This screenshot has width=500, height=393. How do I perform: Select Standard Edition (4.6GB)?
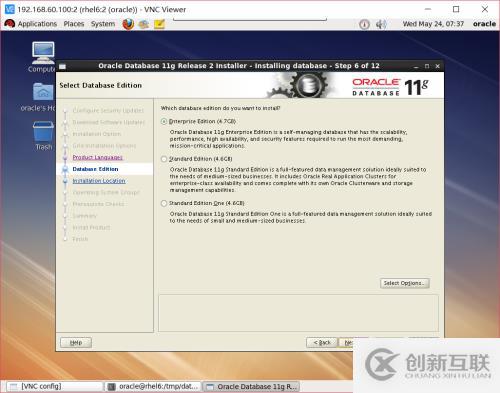[x=164, y=159]
